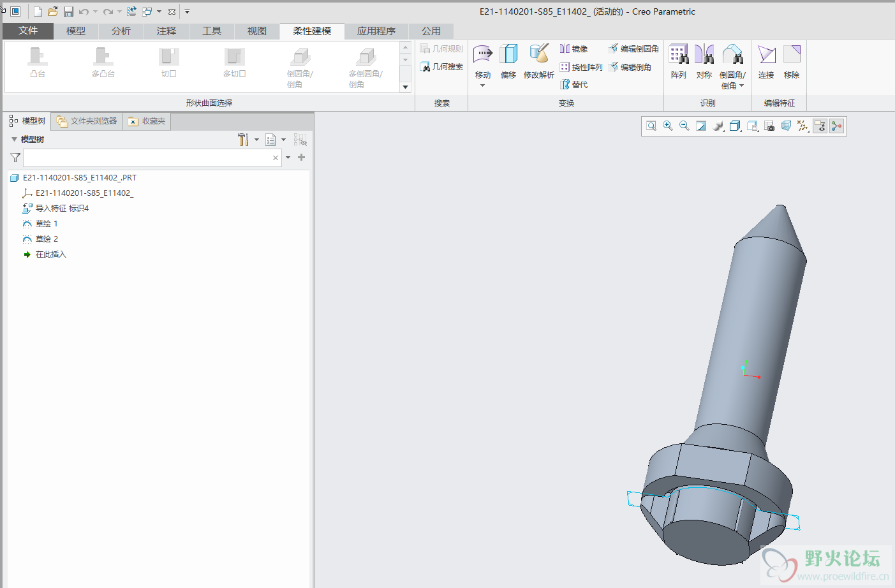Open the search field options dropdown arrow
Screen dimensions: 895x588
coord(288,158)
